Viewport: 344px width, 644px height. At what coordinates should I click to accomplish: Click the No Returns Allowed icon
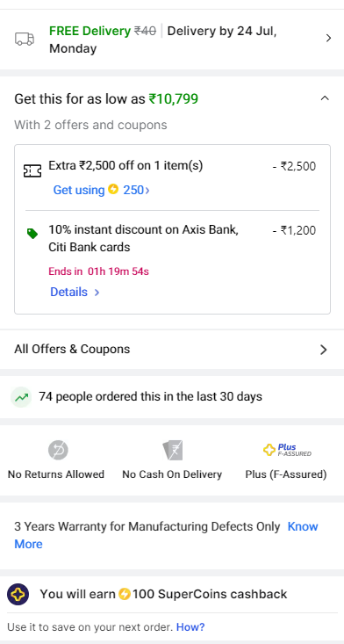(58, 450)
